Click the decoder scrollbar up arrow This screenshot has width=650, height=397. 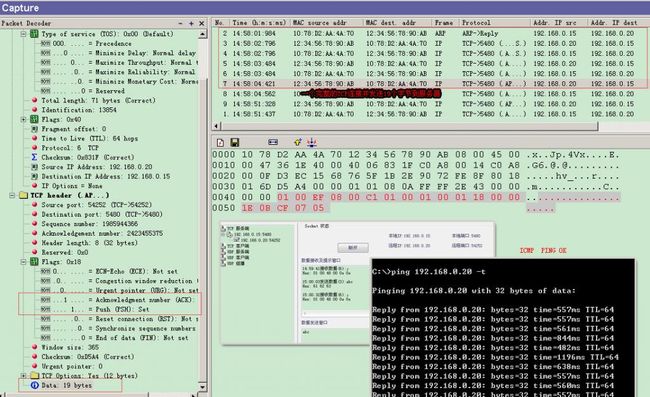tap(203, 34)
